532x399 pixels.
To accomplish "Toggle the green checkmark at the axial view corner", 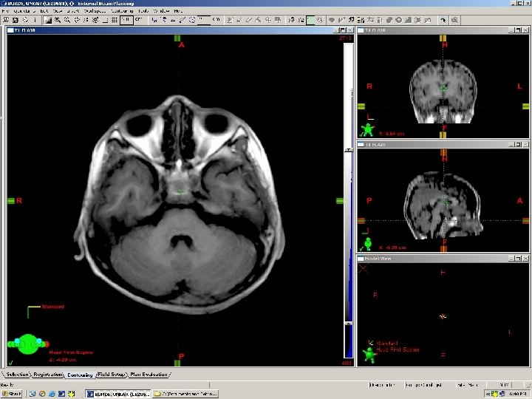I will [x=11, y=363].
